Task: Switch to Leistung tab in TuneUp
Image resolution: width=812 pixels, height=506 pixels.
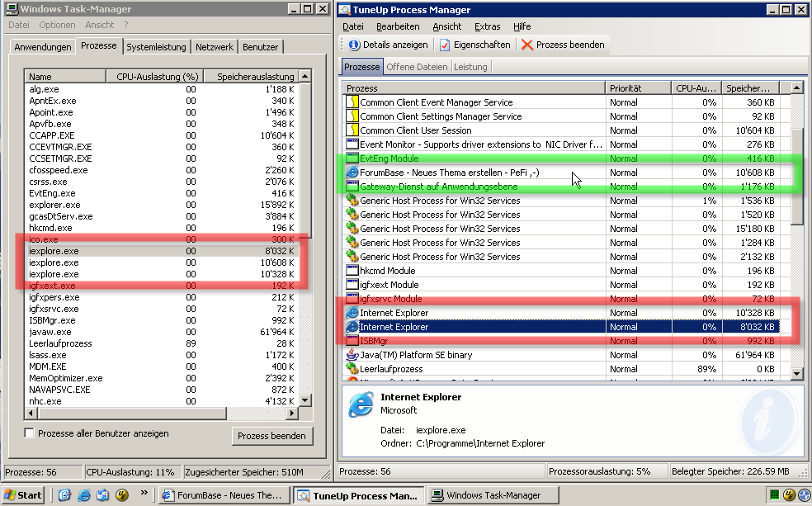Action: click(x=470, y=67)
